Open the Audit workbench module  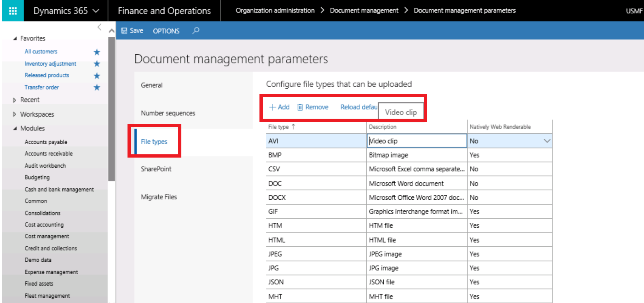(x=45, y=166)
